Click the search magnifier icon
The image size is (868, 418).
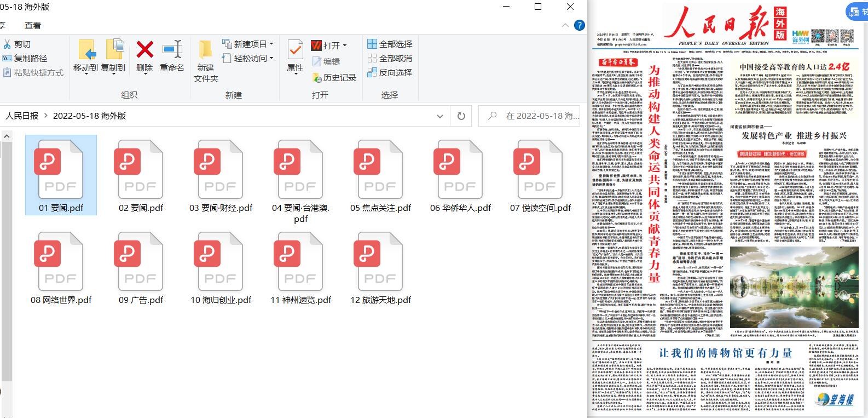pos(493,116)
